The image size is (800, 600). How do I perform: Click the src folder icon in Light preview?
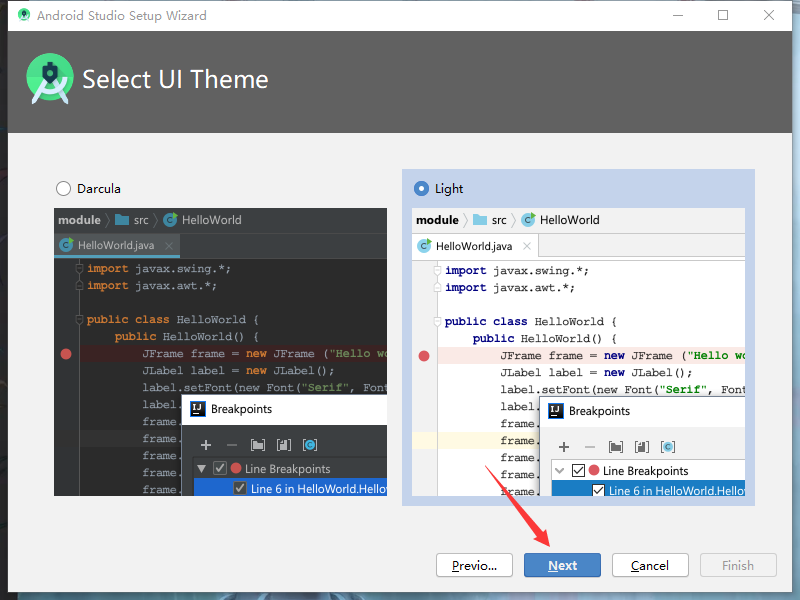pos(480,220)
